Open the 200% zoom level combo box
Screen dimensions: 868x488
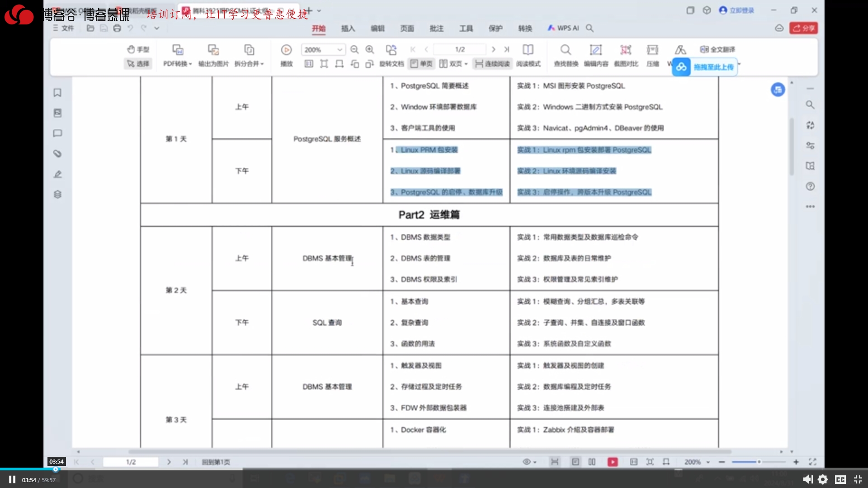[323, 49]
